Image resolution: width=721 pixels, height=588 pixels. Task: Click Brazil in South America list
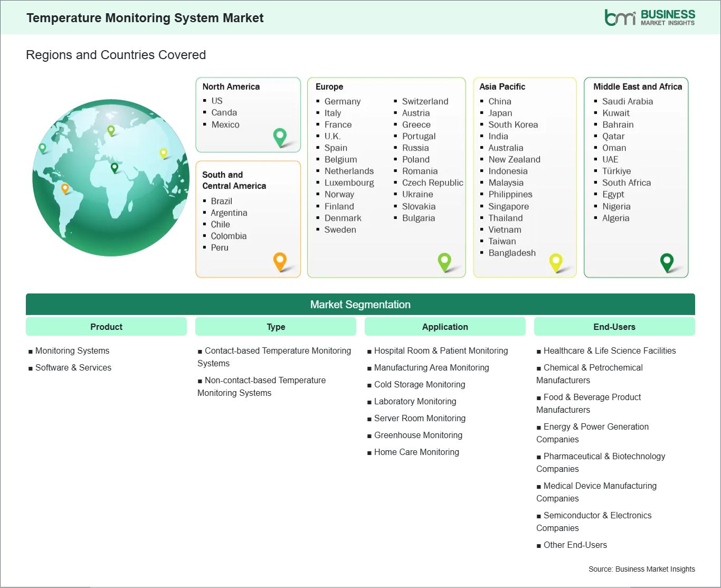pos(221,201)
